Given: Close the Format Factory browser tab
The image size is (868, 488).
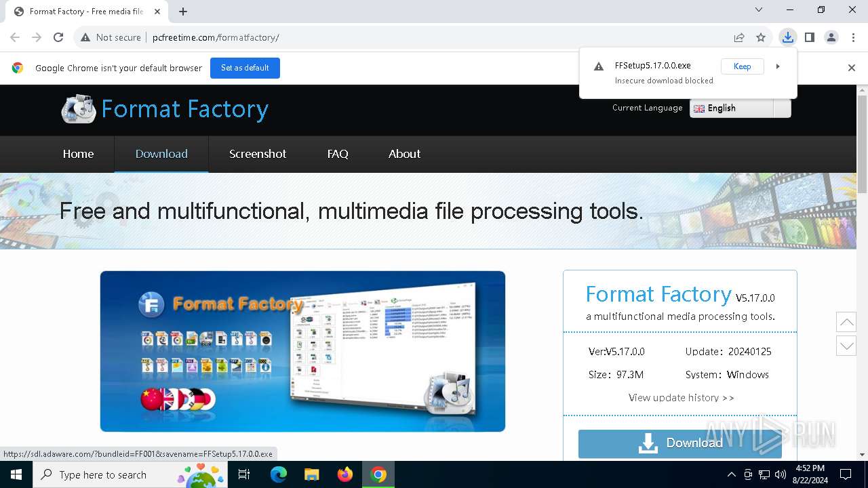Looking at the screenshot, I should (157, 12).
